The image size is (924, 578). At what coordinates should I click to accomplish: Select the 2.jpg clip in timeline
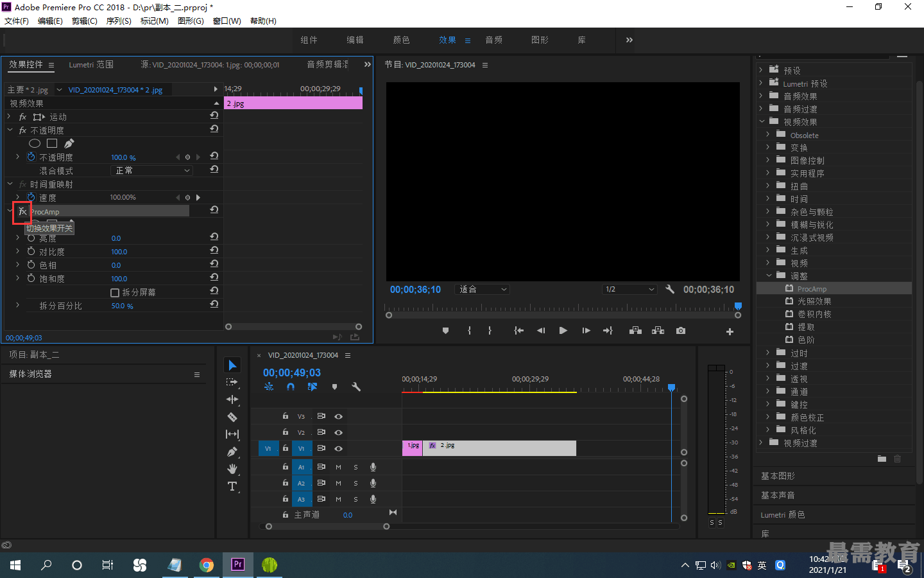[x=499, y=448]
